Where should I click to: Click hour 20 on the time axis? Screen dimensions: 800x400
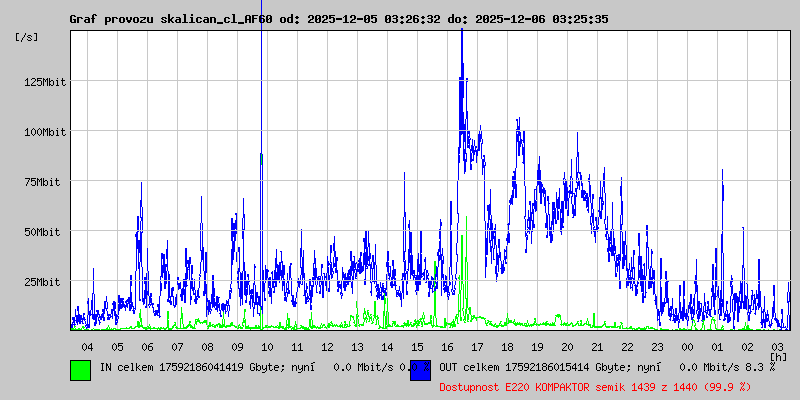click(567, 347)
